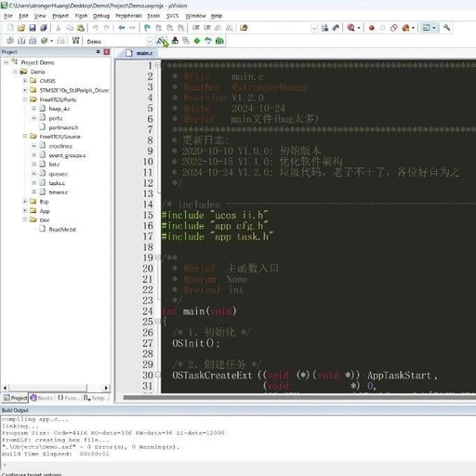
Task: Pin or unpin the Project panel
Action: pos(99,52)
